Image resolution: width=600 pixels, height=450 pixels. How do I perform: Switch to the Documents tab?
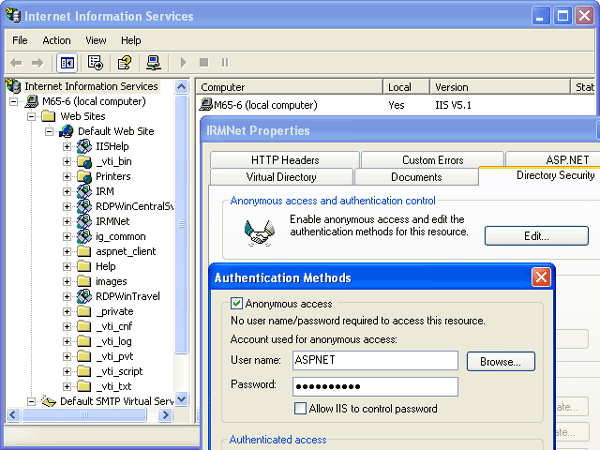click(416, 177)
